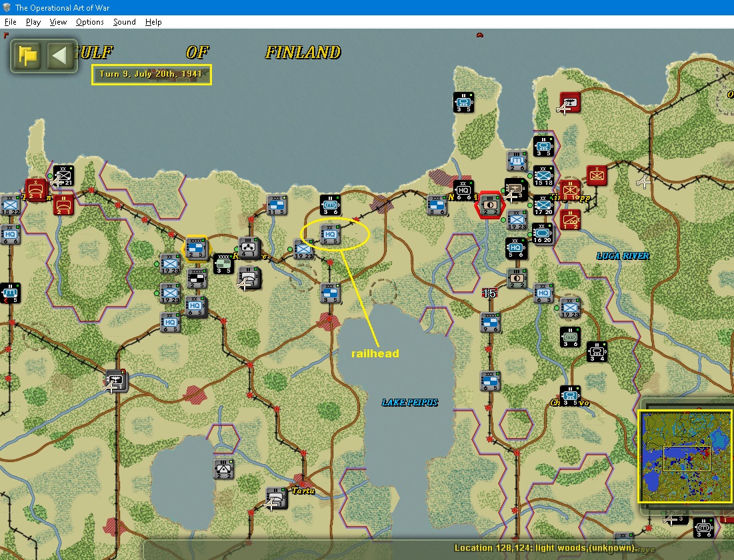Select the gray signal regiment unit 4-1

coord(249,247)
